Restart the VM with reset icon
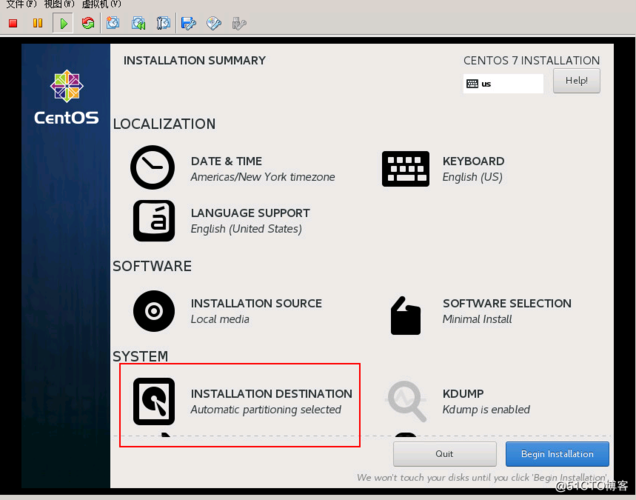 pos(88,23)
